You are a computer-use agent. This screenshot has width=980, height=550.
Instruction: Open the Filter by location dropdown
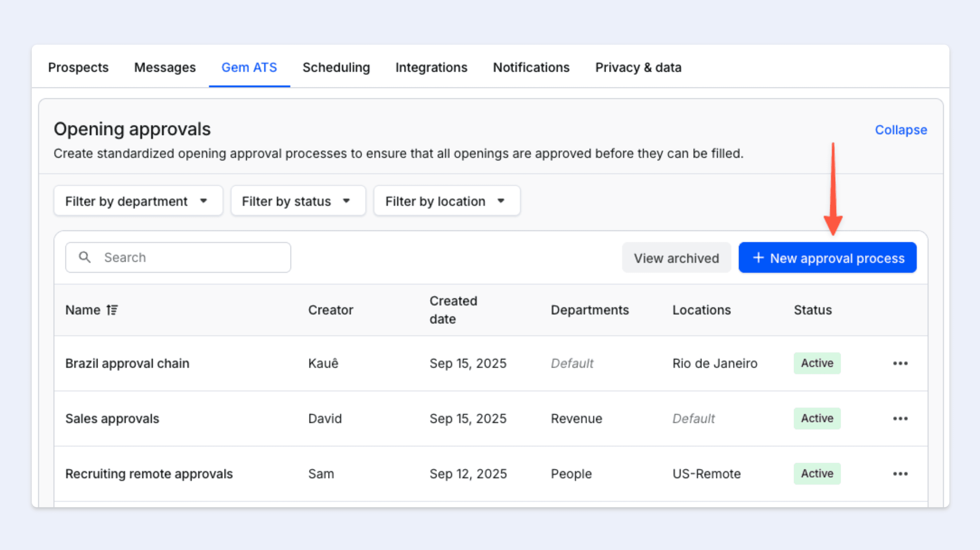coord(446,201)
